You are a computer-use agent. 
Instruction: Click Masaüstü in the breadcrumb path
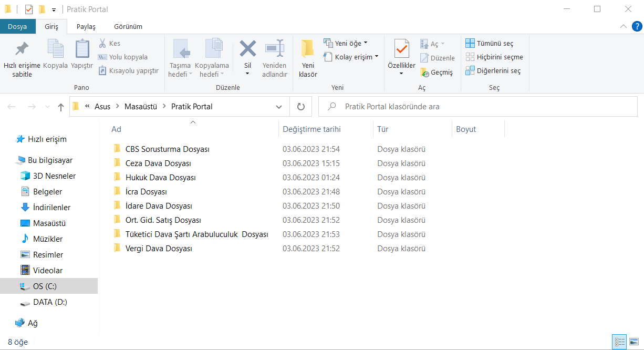coord(141,107)
